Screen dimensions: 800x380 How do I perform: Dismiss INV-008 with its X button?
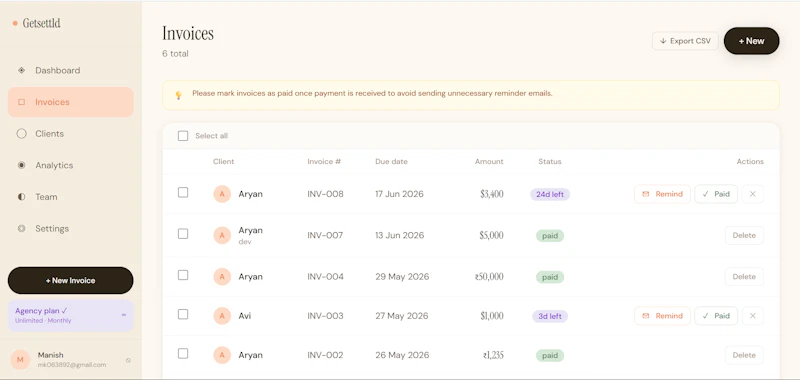753,194
